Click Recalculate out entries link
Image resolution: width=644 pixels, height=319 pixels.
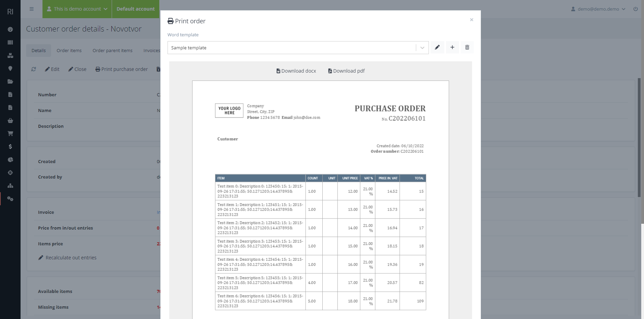coord(67,258)
